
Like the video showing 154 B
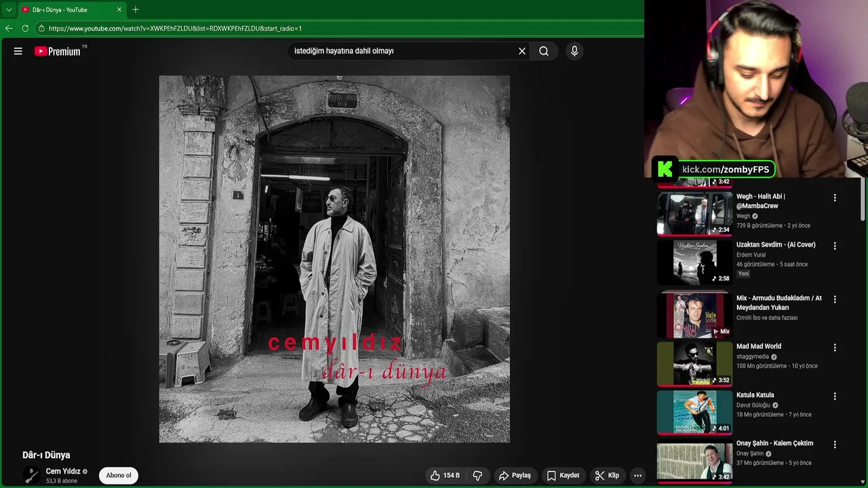pos(445,476)
